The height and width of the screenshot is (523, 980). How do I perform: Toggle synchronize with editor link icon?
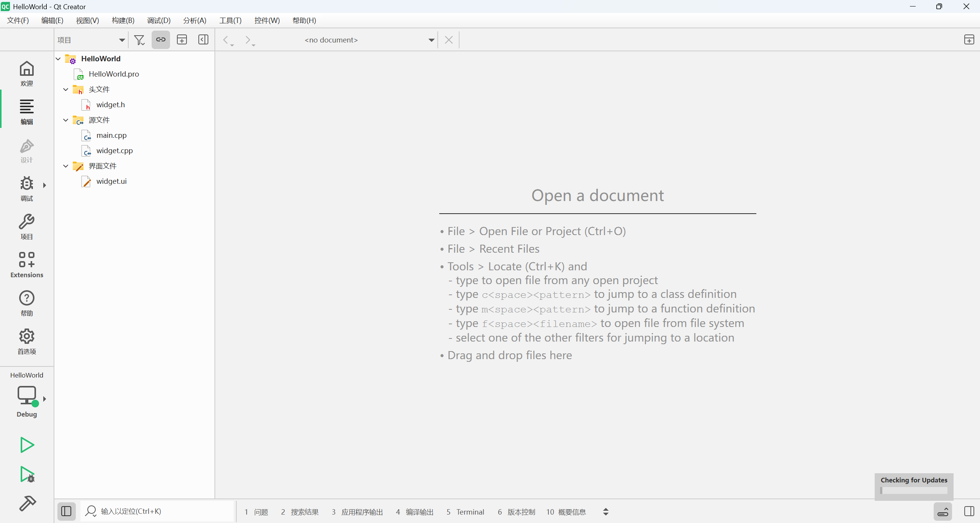161,40
